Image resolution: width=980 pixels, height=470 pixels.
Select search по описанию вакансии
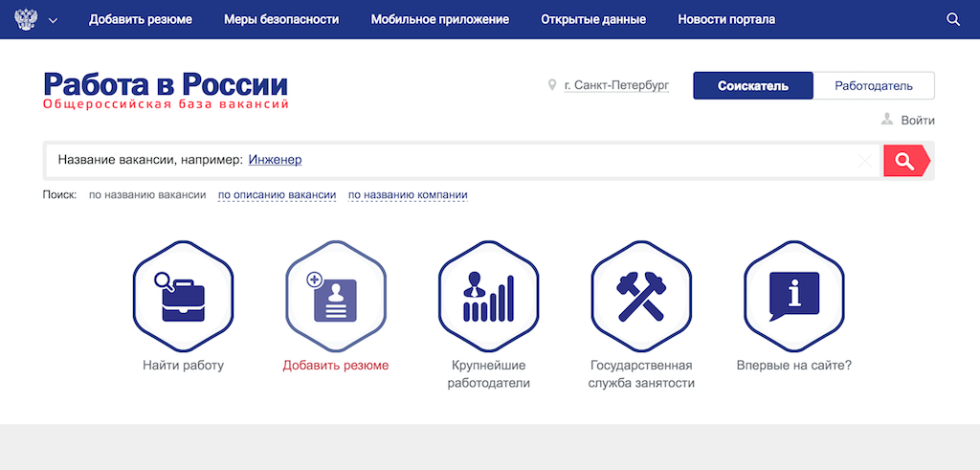[x=277, y=195]
